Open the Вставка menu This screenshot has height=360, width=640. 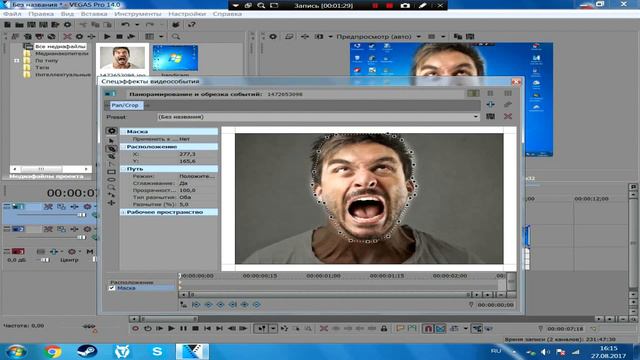(94, 14)
